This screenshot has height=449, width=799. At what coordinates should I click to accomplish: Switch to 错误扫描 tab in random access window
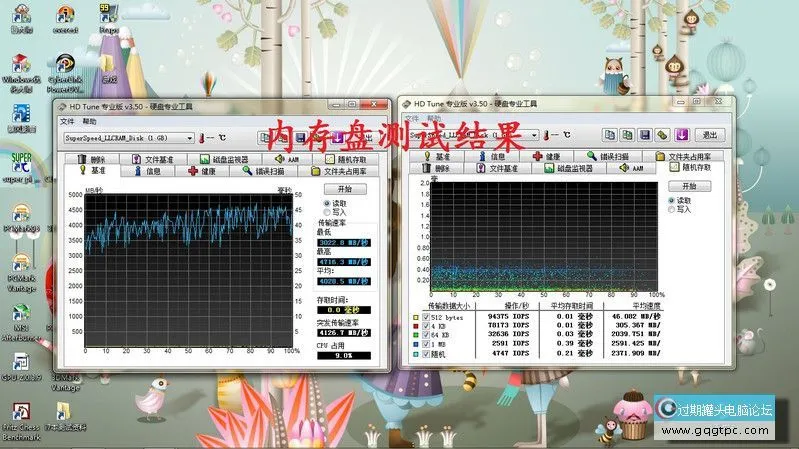pos(608,156)
